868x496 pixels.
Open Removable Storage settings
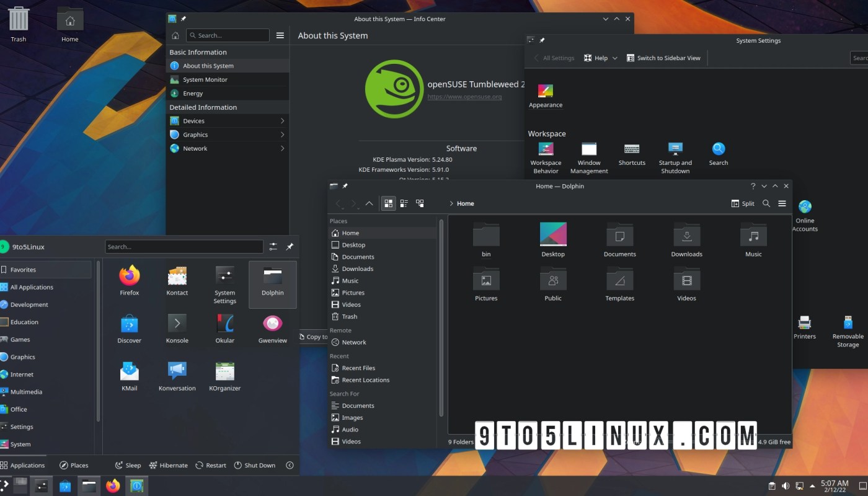tap(848, 331)
